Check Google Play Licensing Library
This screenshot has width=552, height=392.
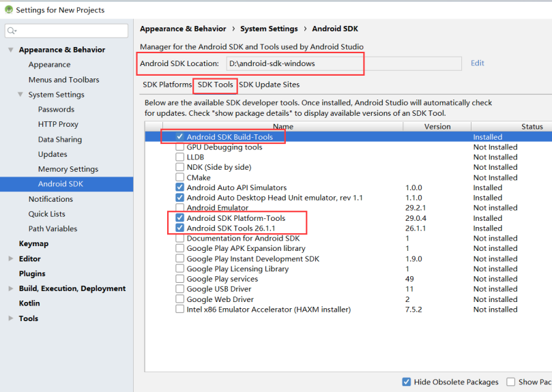point(180,269)
